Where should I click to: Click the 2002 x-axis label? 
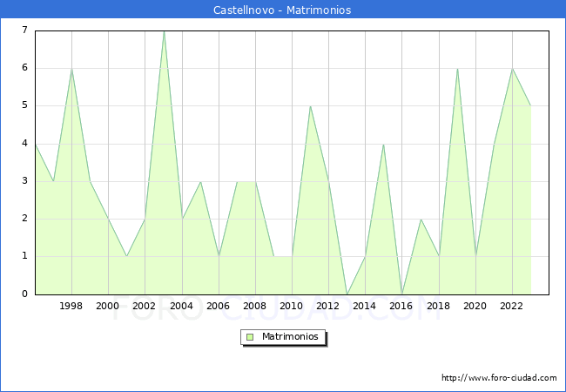[144, 306]
